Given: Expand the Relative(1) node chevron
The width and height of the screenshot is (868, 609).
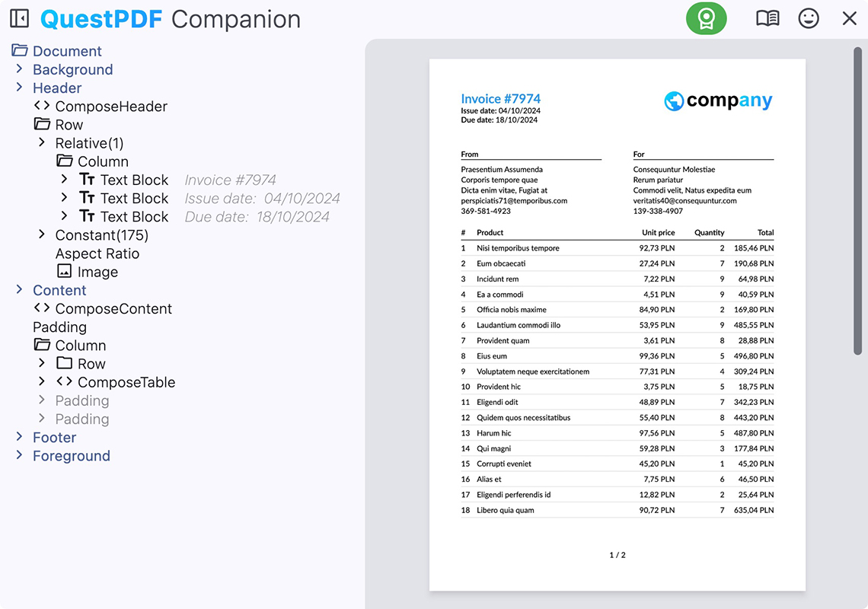Looking at the screenshot, I should [x=42, y=142].
